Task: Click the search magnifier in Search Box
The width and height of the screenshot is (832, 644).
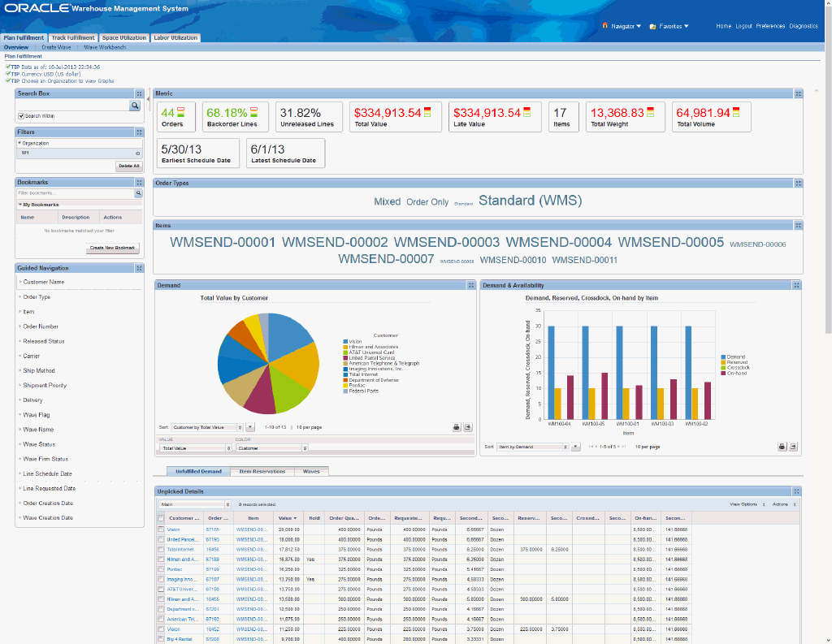Action: click(x=135, y=106)
